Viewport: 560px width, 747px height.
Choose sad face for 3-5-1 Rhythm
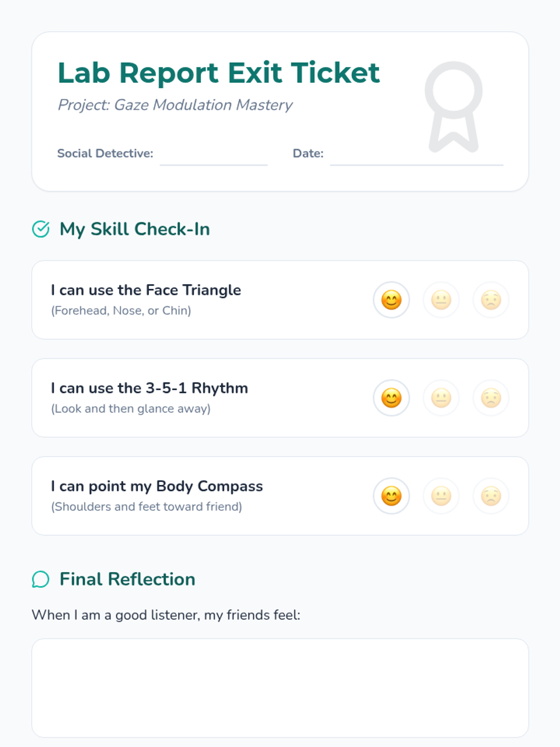(491, 398)
